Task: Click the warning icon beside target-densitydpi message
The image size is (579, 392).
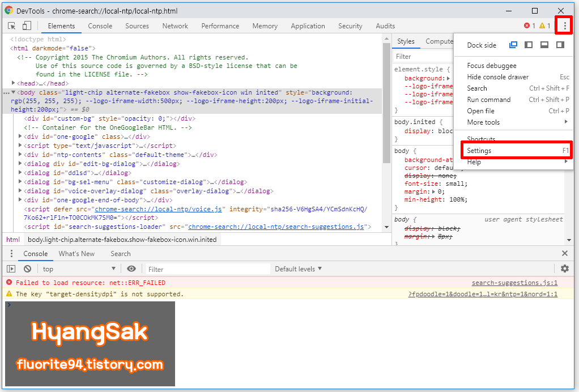Action: 9,294
